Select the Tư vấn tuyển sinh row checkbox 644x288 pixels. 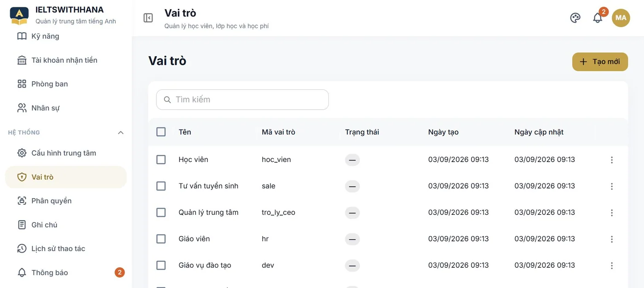pyautogui.click(x=161, y=186)
